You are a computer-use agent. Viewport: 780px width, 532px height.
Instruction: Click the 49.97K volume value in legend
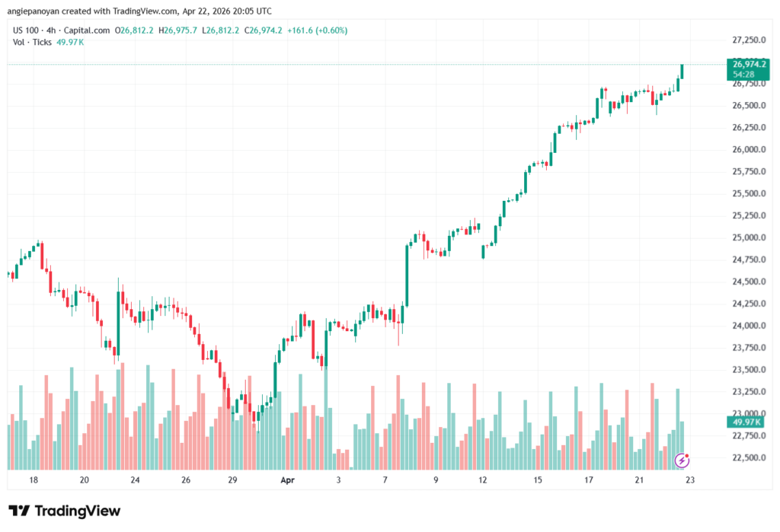(x=71, y=42)
